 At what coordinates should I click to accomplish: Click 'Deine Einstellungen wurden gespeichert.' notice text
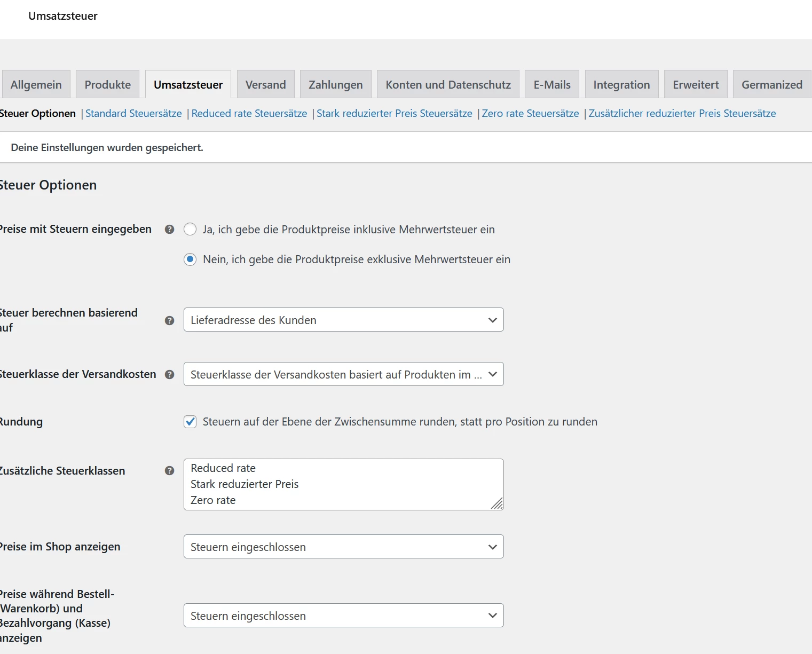(107, 147)
